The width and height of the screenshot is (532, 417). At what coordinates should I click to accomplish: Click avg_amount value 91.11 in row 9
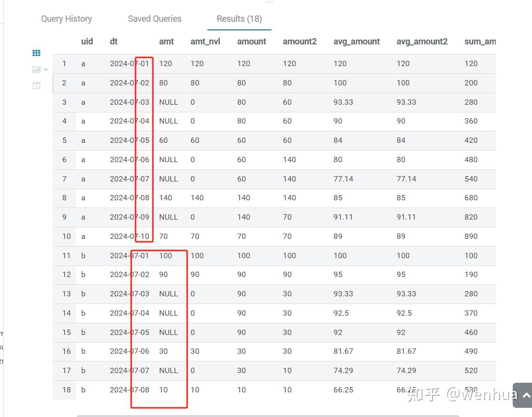(343, 217)
